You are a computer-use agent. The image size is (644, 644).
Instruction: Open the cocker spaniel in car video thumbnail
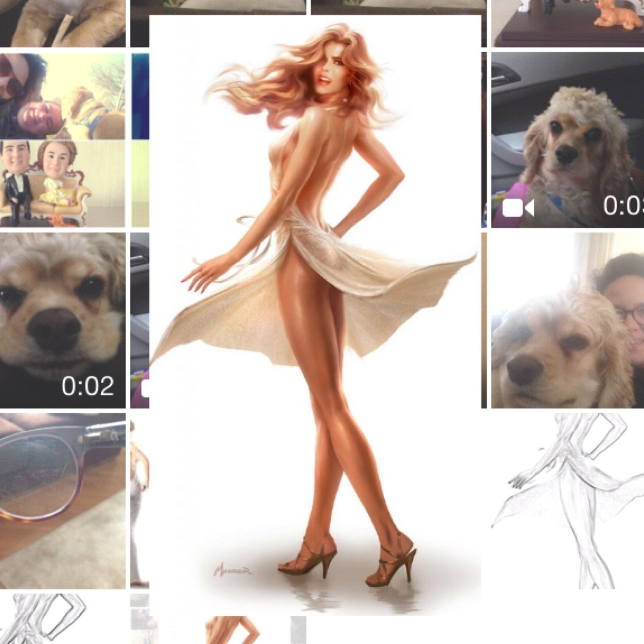[567, 139]
